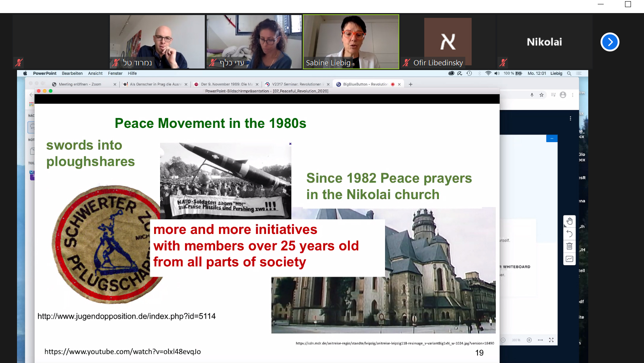Screen dimensions: 644x363
Task: Undo the last whiteboard annotation
Action: coord(570,234)
